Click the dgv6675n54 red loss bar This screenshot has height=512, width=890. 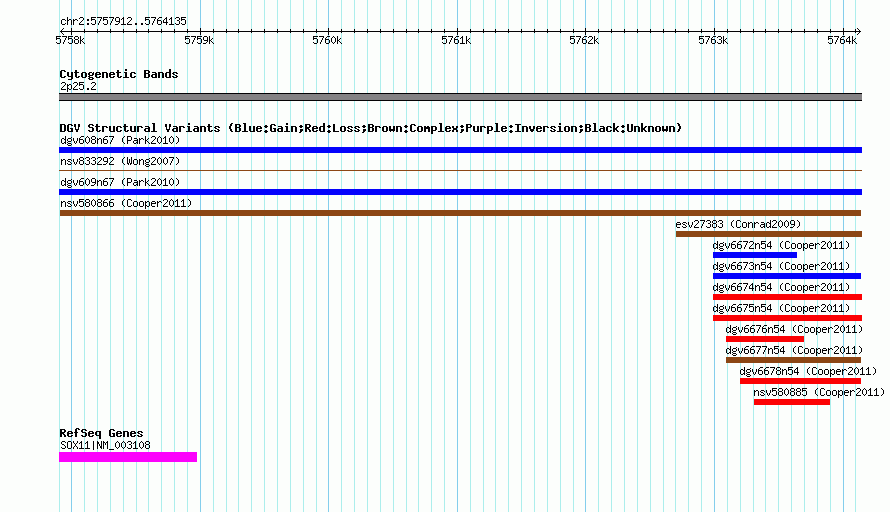(787, 318)
